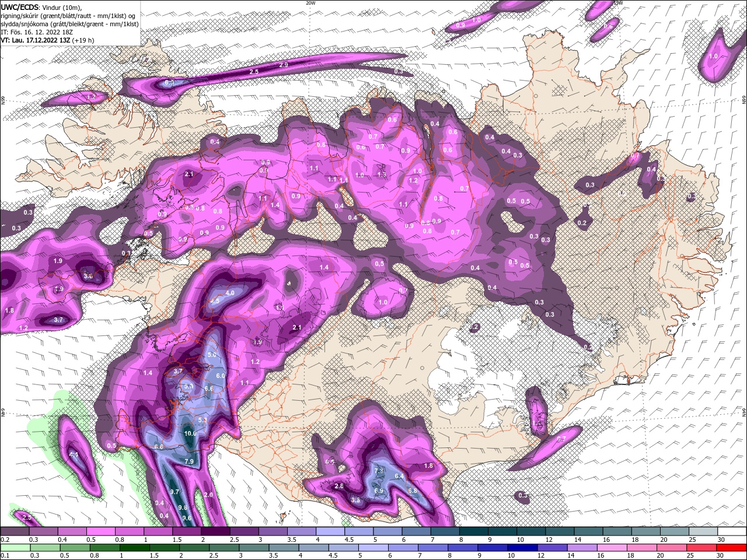Click the '20W' longitude label
This screenshot has width=747, height=560.
[x=310, y=2]
